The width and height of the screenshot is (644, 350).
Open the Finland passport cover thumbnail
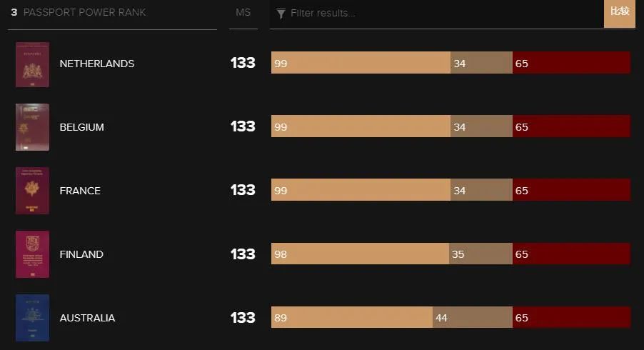tap(32, 254)
